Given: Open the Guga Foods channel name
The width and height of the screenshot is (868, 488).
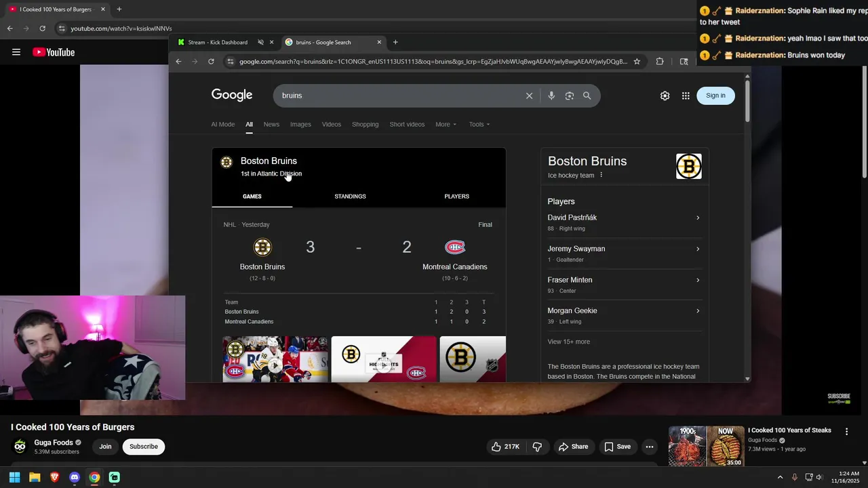Looking at the screenshot, I should coord(54,443).
